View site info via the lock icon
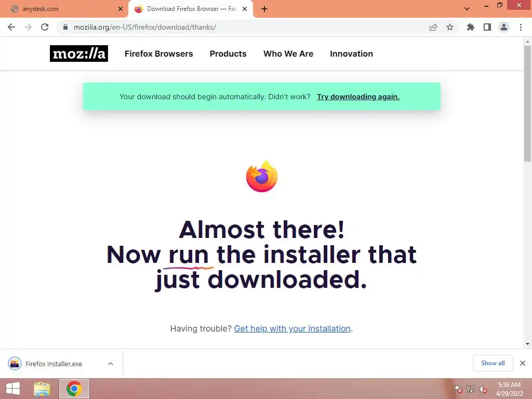 65,27
